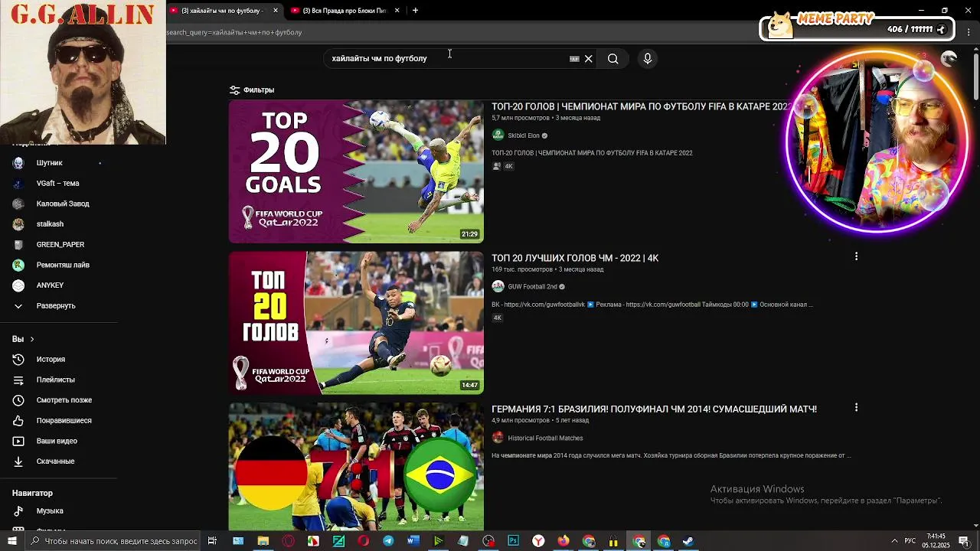Open more options for Germany 7:1 Brazil video
The height and width of the screenshot is (551, 980).
[x=856, y=408]
